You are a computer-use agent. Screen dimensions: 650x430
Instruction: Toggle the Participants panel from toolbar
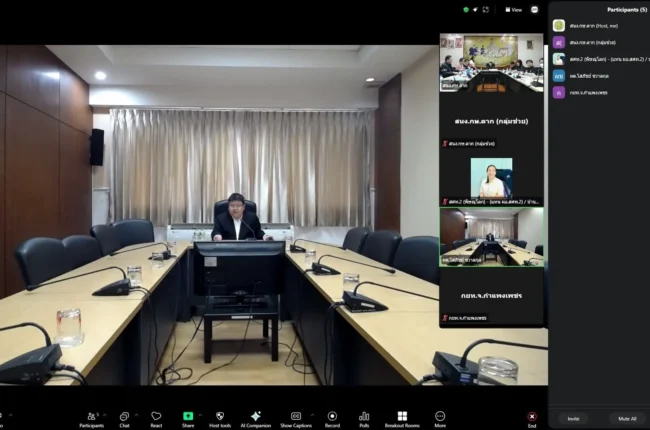coord(92,419)
